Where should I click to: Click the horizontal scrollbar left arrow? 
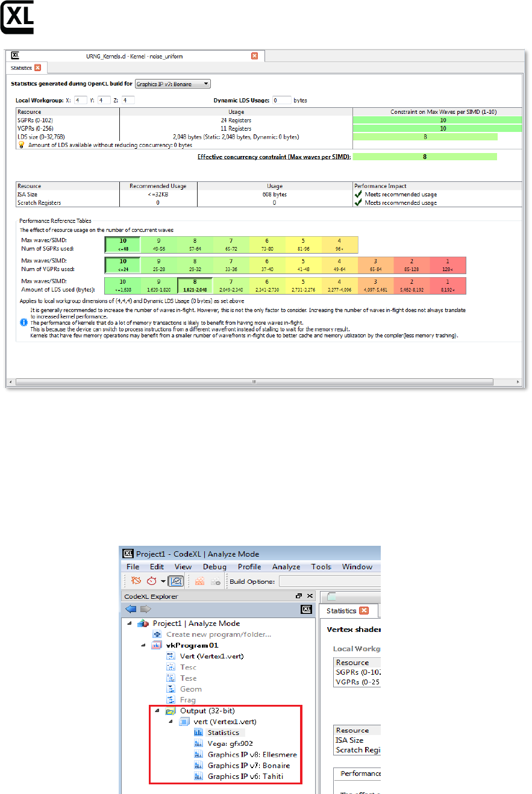[11, 382]
